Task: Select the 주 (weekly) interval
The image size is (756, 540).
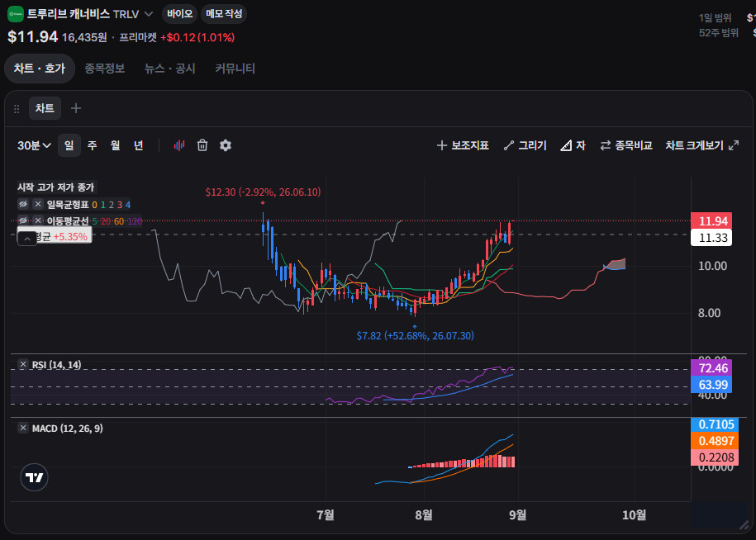Action: coord(92,145)
